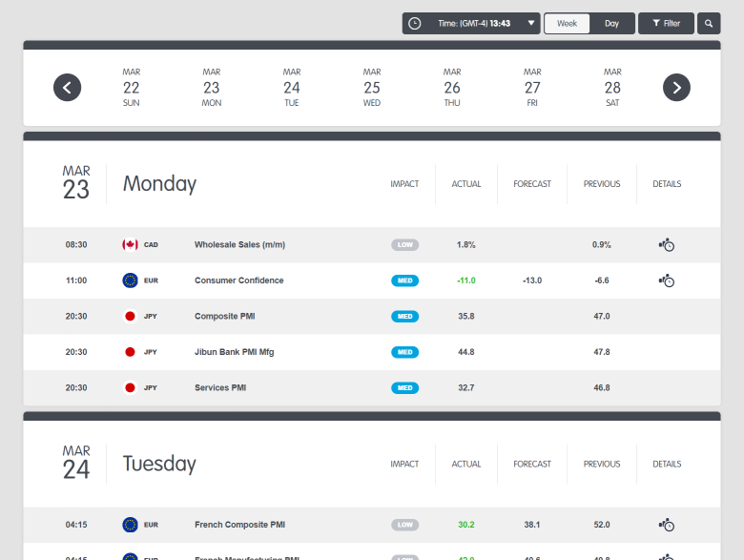The image size is (744, 560).
Task: Click EU flag on Consumer Confidence row
Action: (130, 280)
